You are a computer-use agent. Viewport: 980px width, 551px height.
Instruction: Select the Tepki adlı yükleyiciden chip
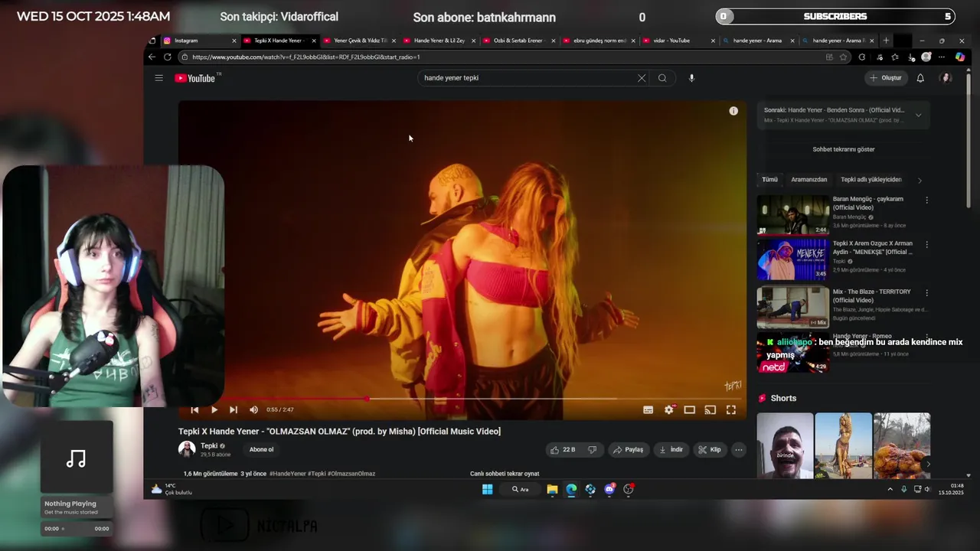click(x=871, y=180)
